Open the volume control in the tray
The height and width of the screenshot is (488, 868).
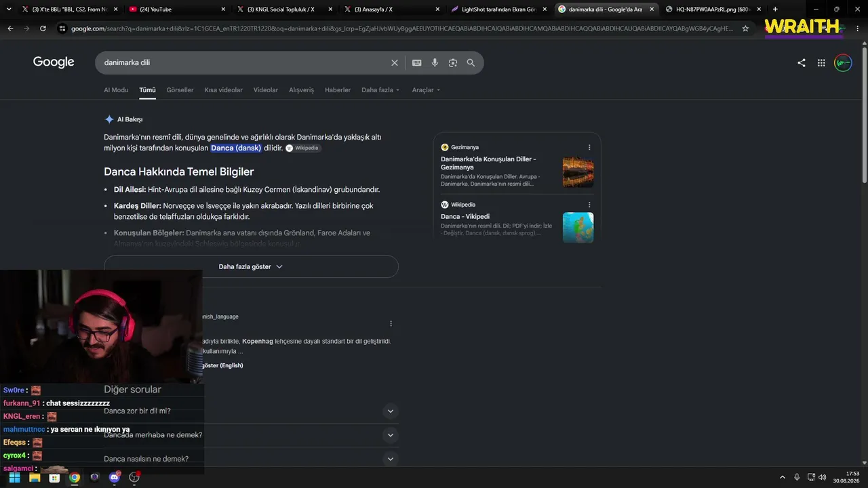823,477
